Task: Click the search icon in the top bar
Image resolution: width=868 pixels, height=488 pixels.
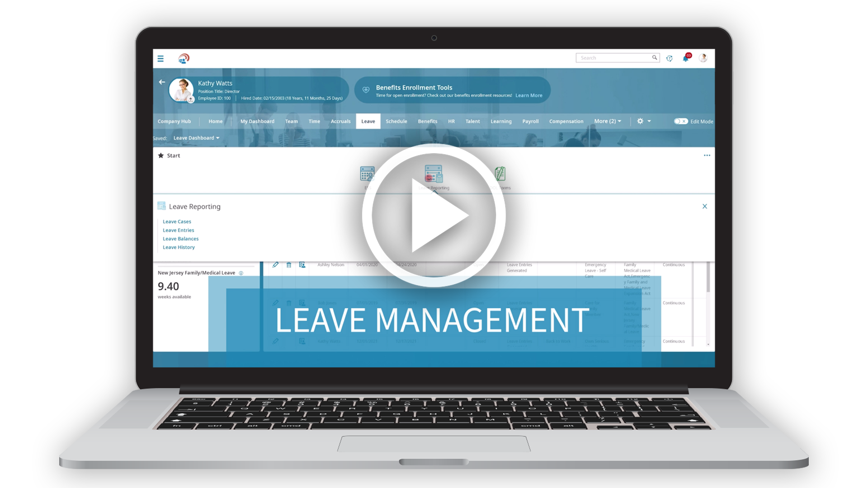Action: 656,58
